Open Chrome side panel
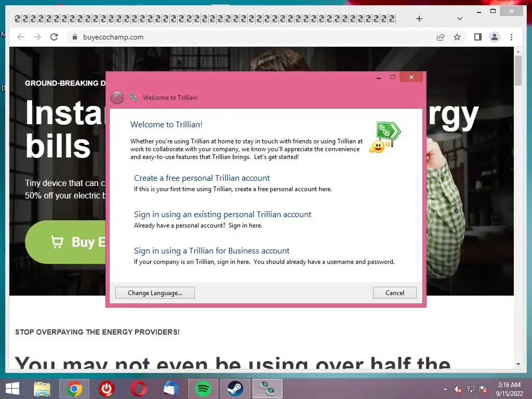Screen dimensions: 532x399 point(478,37)
